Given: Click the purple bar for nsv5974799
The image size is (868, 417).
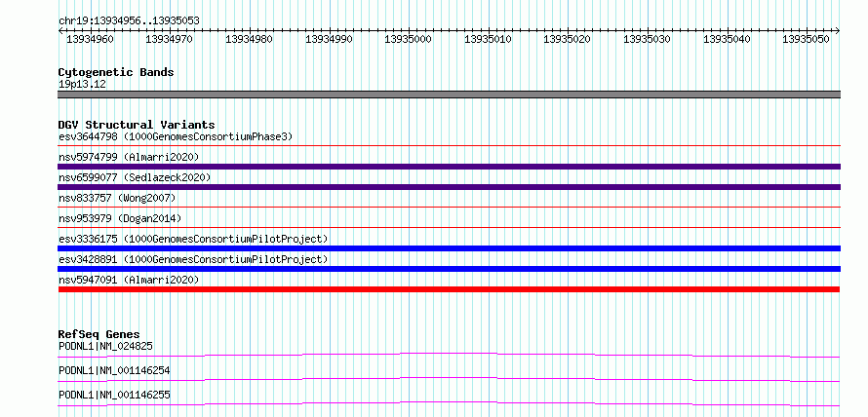Looking at the screenshot, I should coord(449,167).
